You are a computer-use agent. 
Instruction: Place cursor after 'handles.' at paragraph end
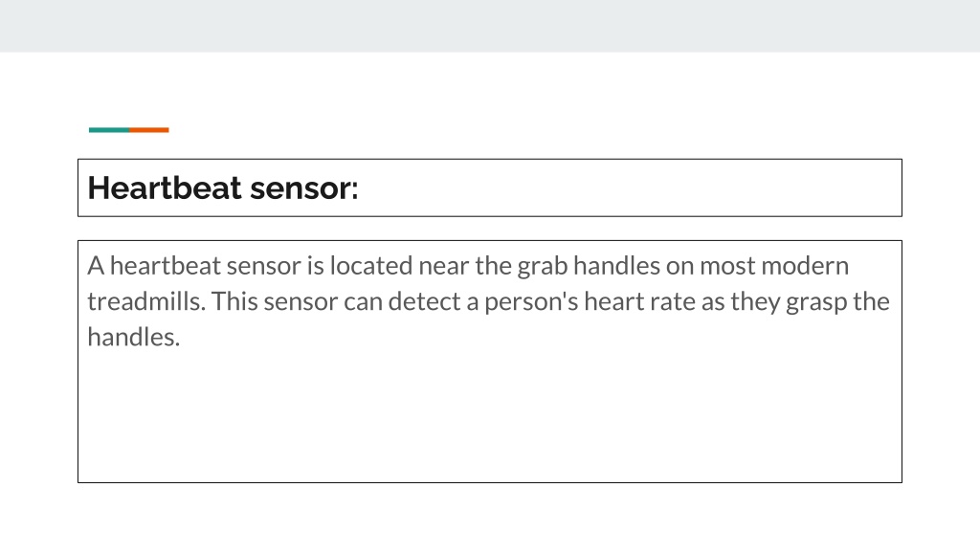point(181,338)
